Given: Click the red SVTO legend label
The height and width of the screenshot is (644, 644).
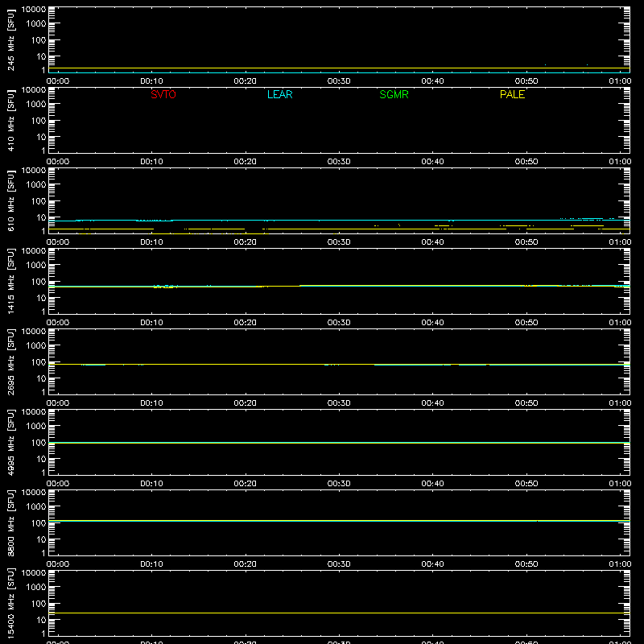Looking at the screenshot, I should pos(163,94).
